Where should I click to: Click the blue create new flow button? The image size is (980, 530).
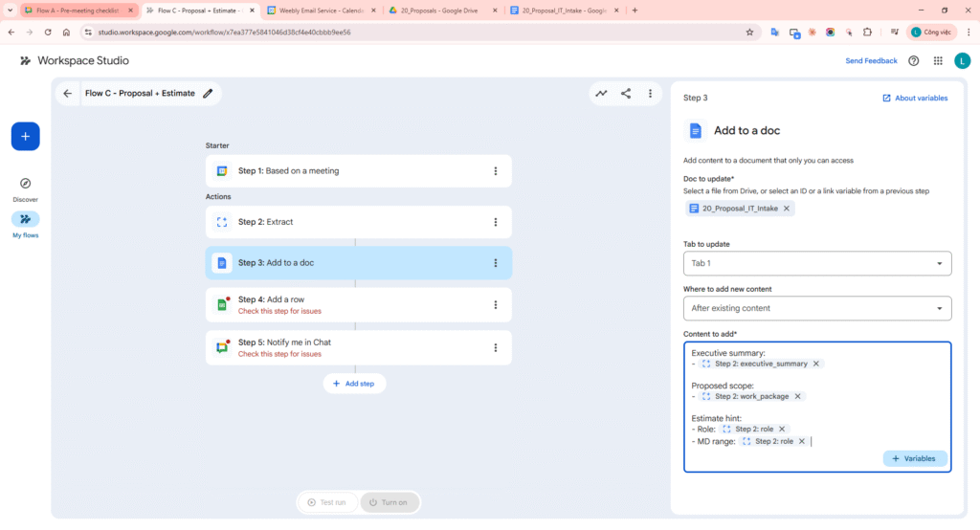[25, 137]
